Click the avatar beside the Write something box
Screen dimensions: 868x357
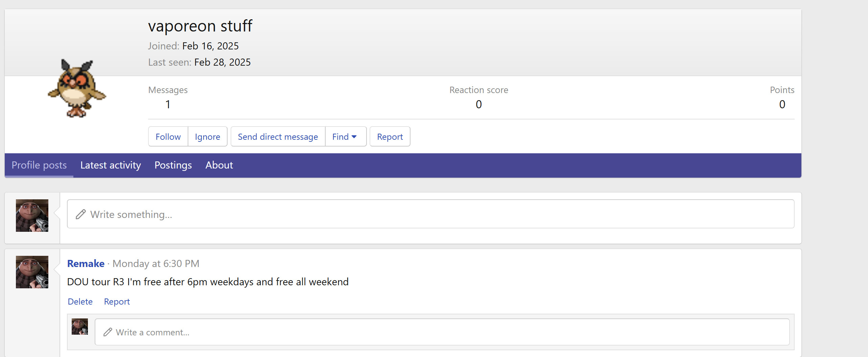click(x=32, y=216)
